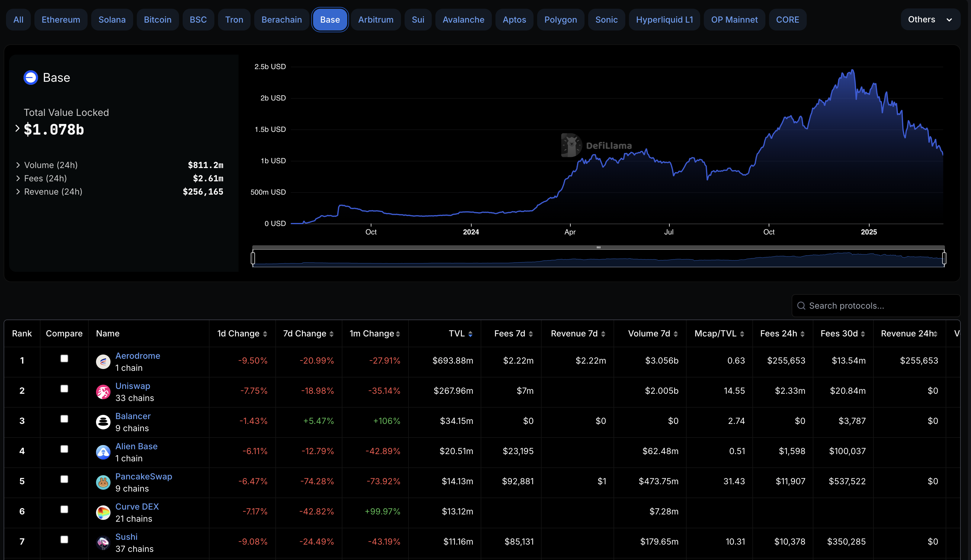Sort by Revenue 7d arrows
The height and width of the screenshot is (560, 971).
point(603,334)
